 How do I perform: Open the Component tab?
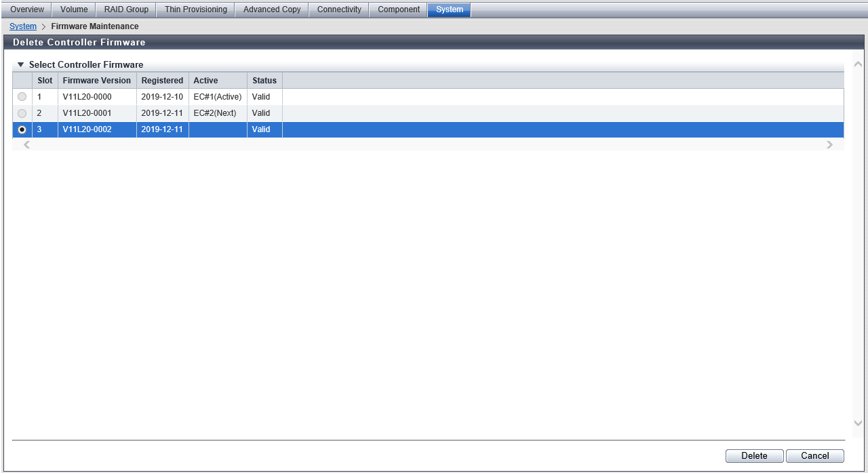click(399, 9)
